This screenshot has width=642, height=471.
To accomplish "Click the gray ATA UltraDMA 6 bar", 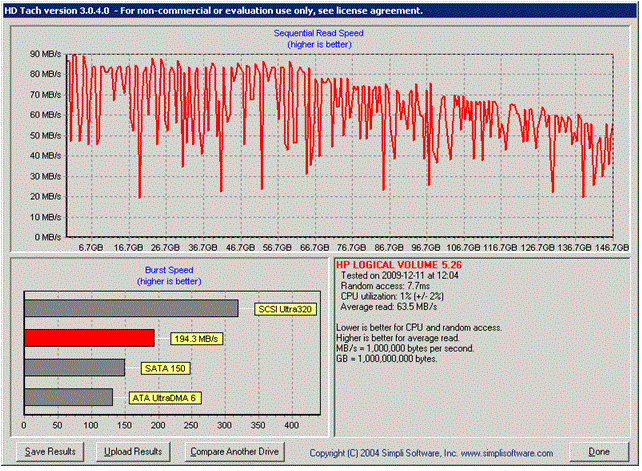I will click(68, 398).
